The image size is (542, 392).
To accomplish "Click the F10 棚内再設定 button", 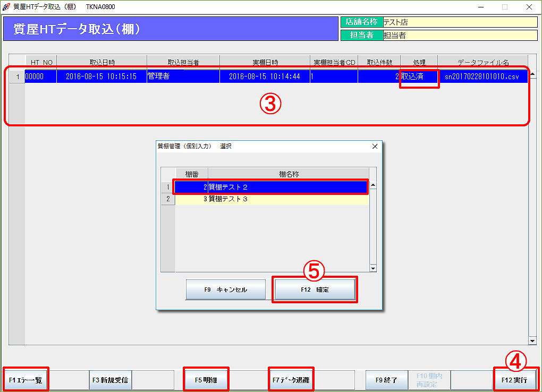I will tap(429, 380).
